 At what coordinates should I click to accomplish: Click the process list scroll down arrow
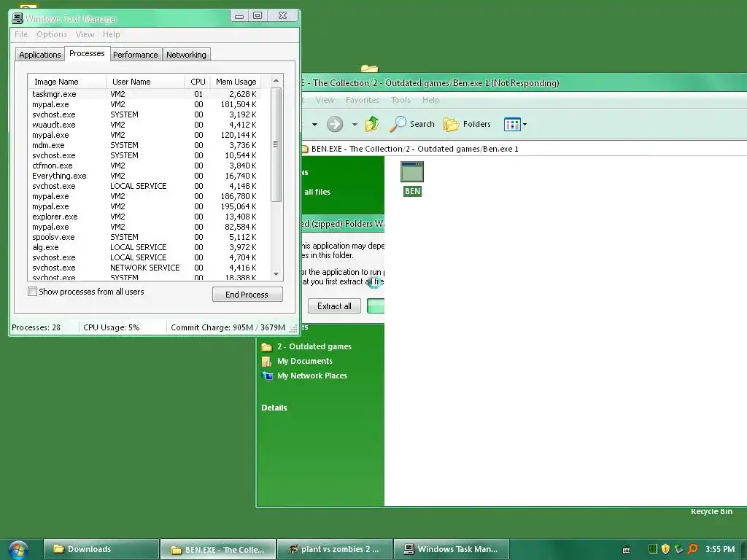click(276, 274)
